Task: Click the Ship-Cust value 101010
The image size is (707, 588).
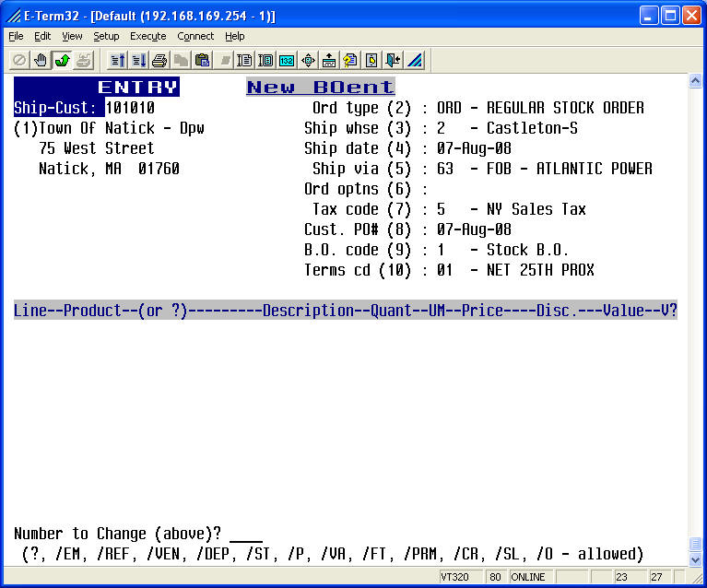Action: tap(130, 108)
